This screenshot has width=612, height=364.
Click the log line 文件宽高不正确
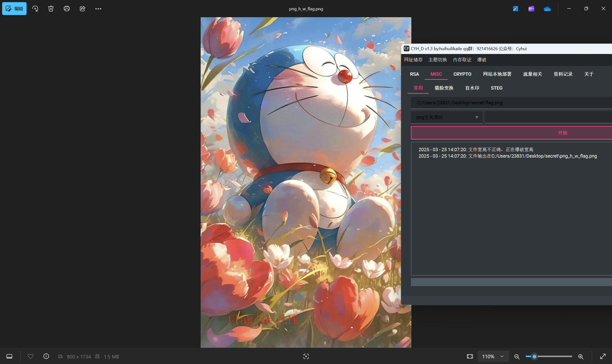pyautogui.click(x=475, y=150)
